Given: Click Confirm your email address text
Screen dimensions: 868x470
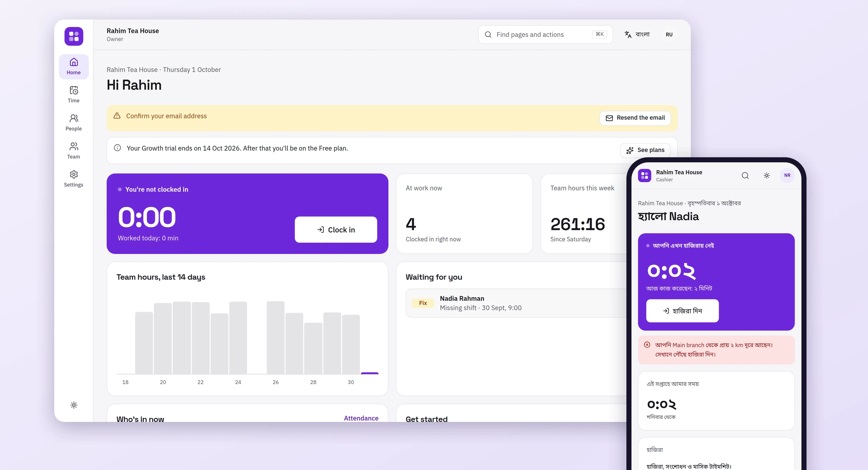Looking at the screenshot, I should coord(166,116).
